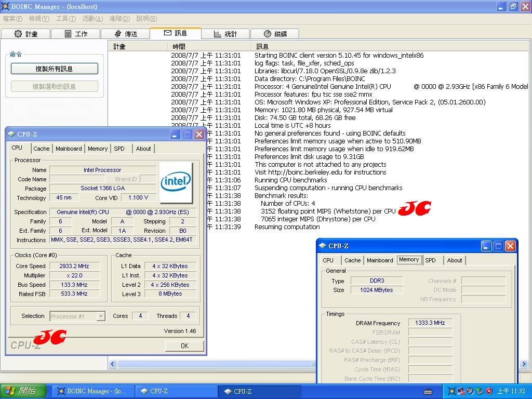Click the horizontal scrollbar right arrow
Image resolution: width=532 pixels, height=399 pixels.
point(524,364)
